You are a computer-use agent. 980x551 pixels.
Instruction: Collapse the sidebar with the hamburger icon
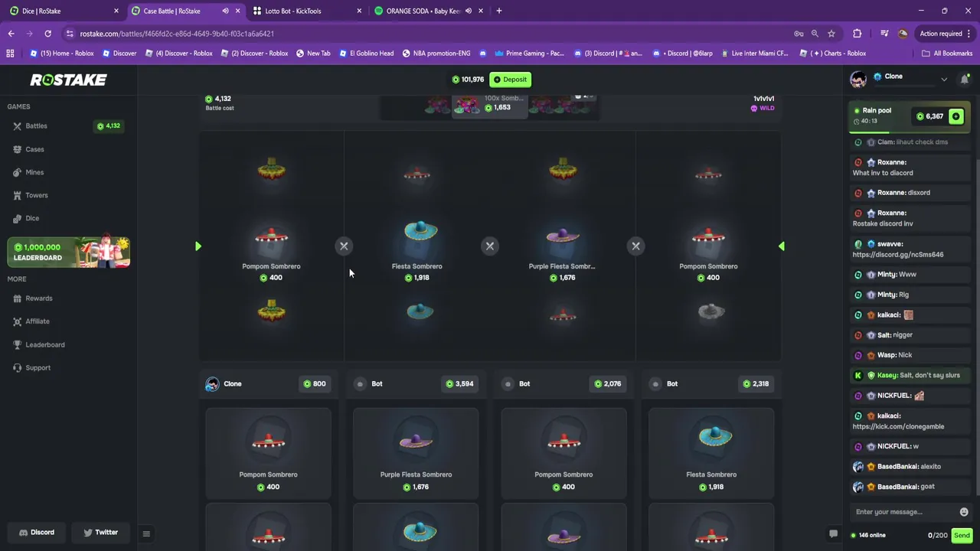pyautogui.click(x=146, y=533)
